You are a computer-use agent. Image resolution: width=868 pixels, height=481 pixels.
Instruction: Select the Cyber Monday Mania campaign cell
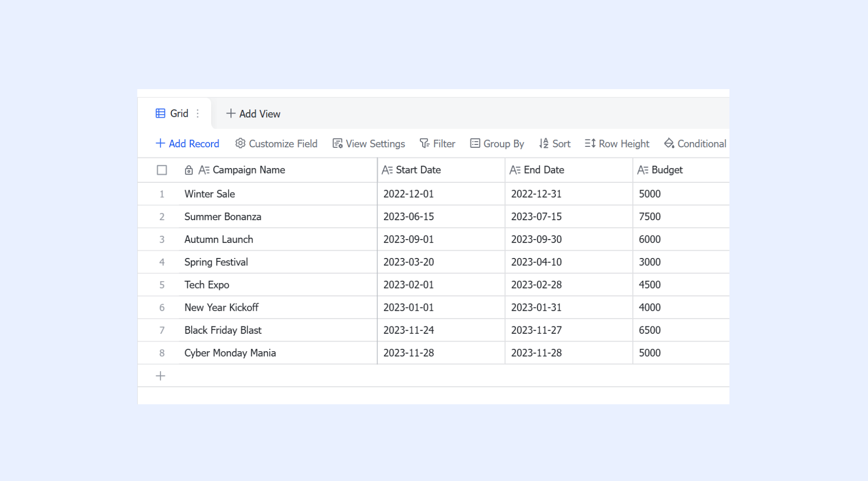(x=279, y=353)
